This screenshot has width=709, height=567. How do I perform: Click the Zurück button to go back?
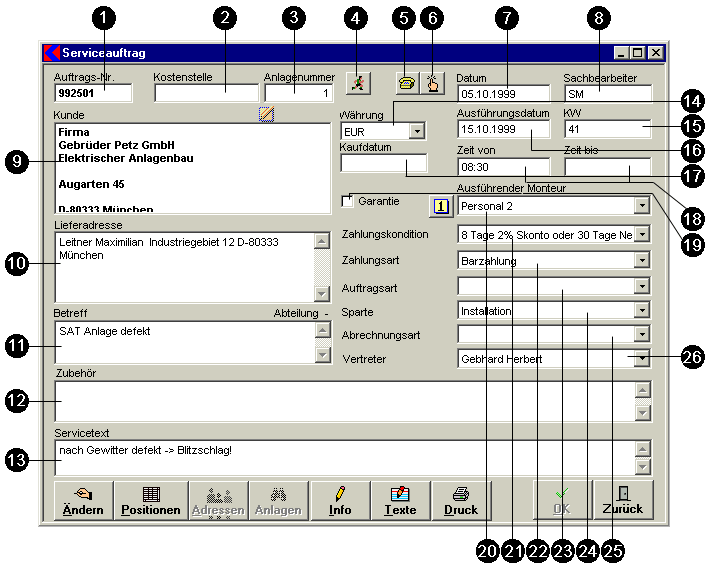tap(623, 499)
